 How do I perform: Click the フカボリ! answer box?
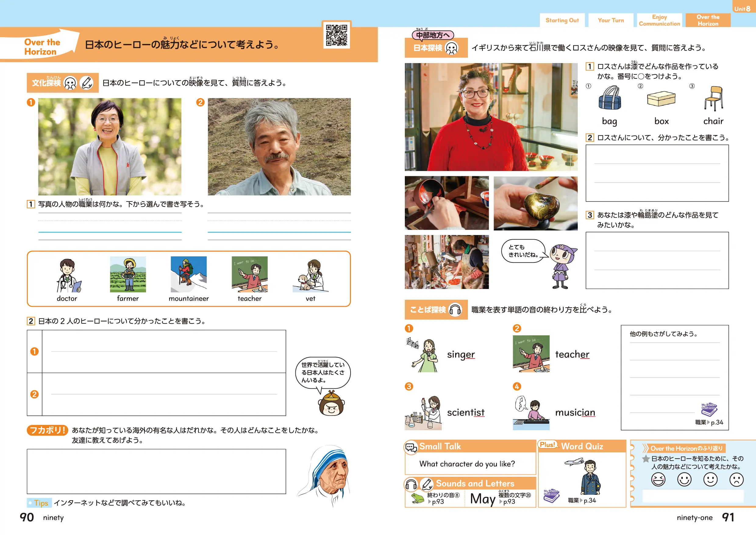coord(156,471)
